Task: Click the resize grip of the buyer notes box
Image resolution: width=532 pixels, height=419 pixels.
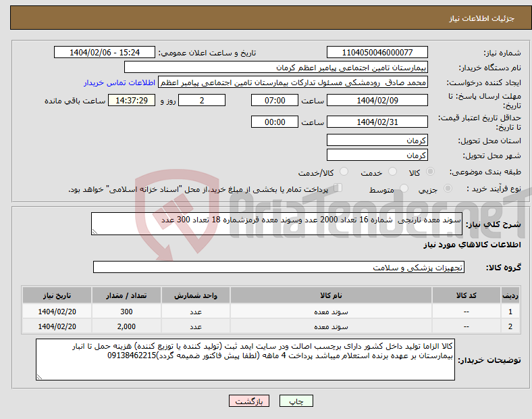Action: coord(39,377)
